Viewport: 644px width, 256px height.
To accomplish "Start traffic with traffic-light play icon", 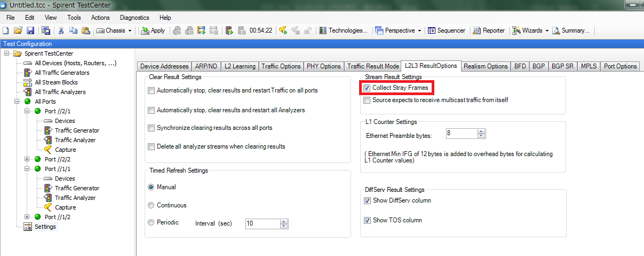I will tap(229, 30).
